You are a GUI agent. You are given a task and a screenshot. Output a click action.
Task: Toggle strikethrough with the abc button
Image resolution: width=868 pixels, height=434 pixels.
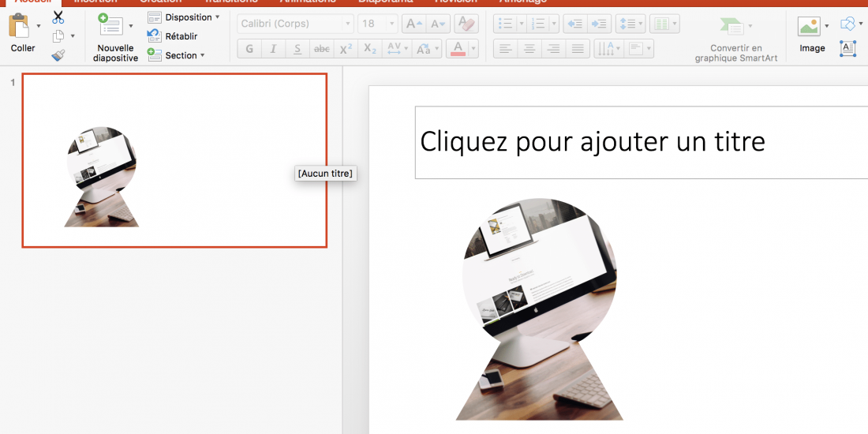tap(322, 49)
